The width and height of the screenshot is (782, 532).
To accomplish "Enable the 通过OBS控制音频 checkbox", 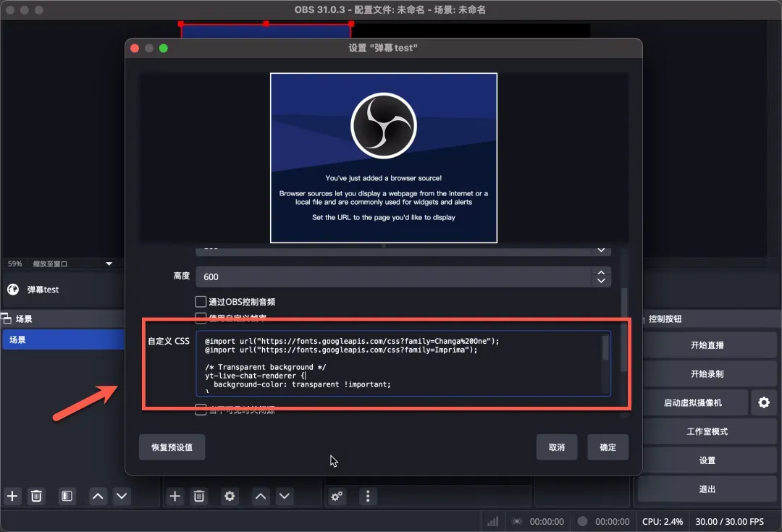I will [x=201, y=302].
